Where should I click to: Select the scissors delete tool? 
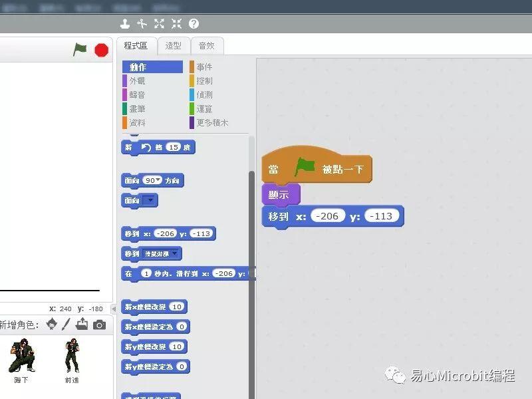(x=142, y=24)
